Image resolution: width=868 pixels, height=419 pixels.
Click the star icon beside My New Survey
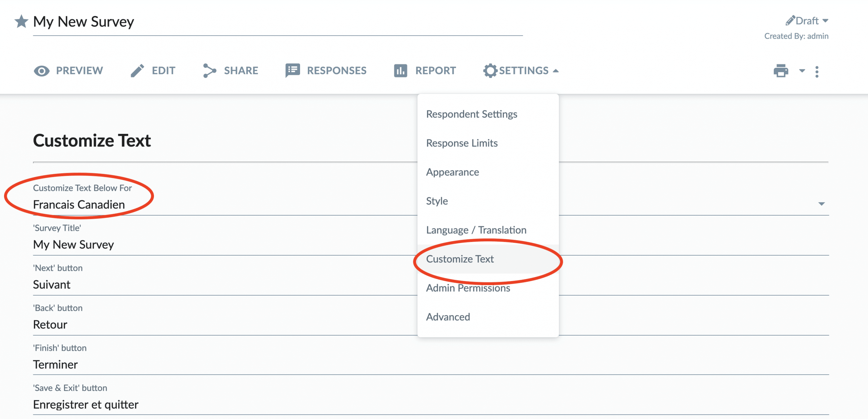tap(21, 22)
